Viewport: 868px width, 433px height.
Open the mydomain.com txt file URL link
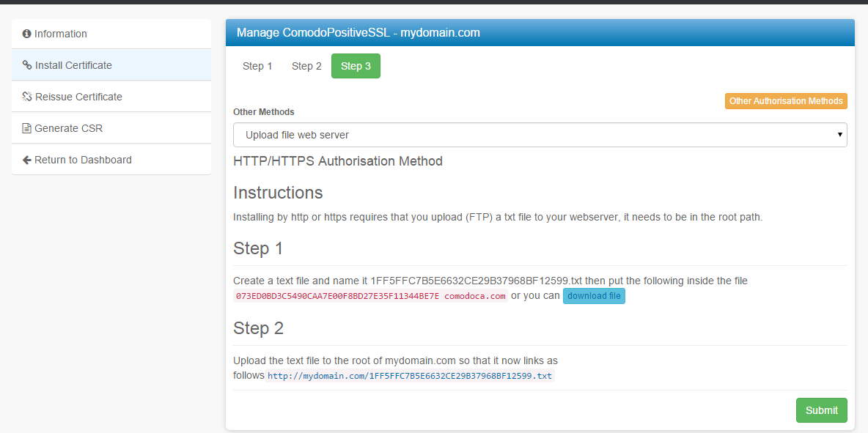(410, 376)
